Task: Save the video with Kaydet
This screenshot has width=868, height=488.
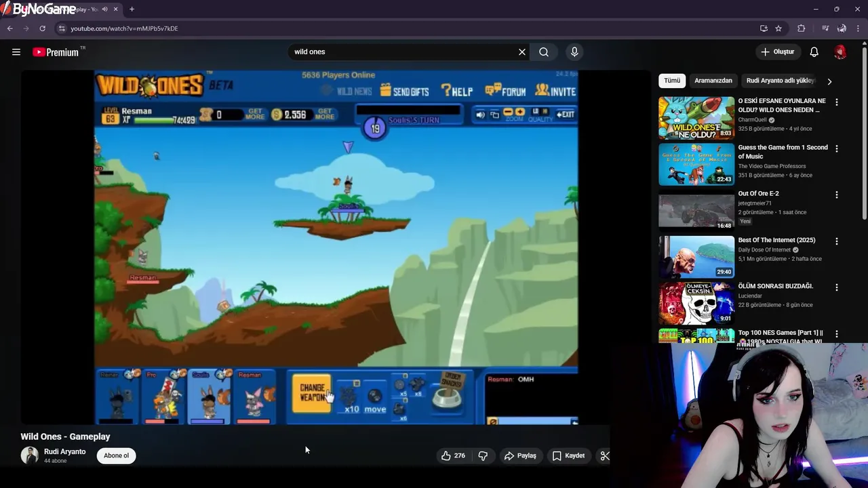Action: click(568, 455)
